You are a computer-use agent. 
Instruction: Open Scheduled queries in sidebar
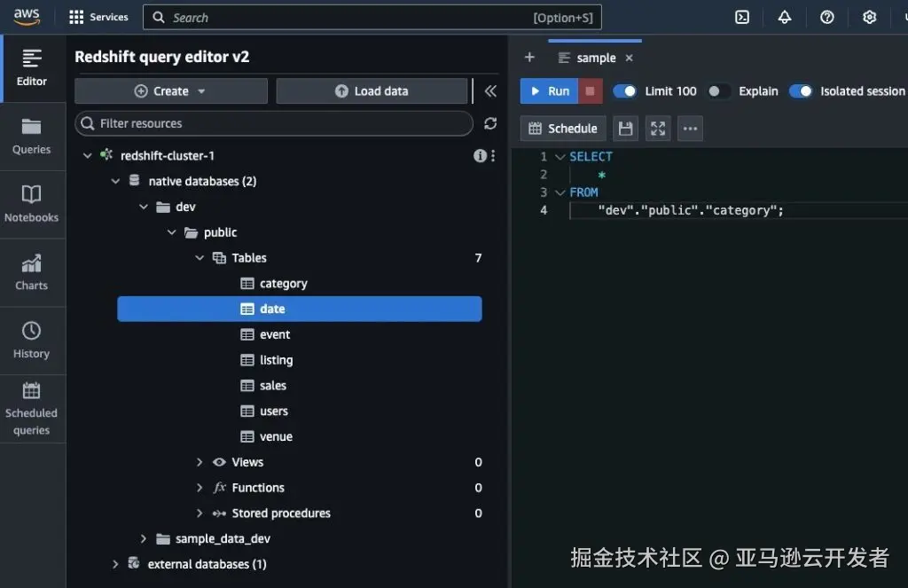tap(32, 409)
